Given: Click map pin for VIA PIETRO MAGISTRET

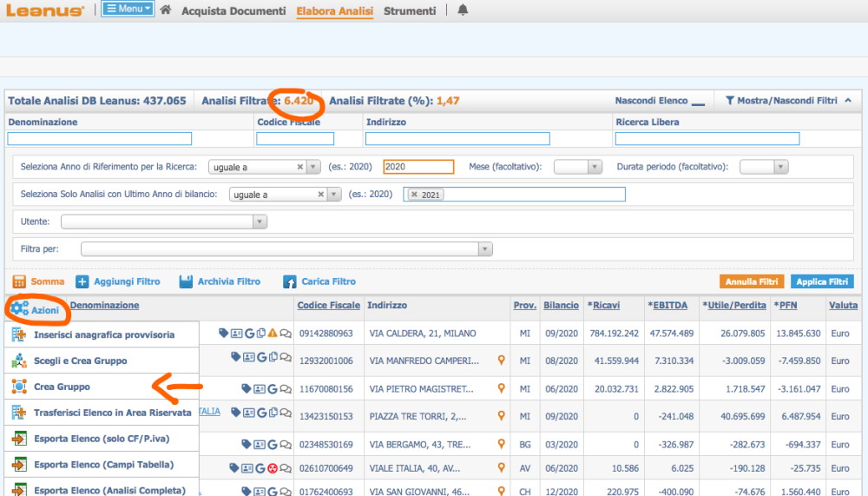Looking at the screenshot, I should click(501, 388).
